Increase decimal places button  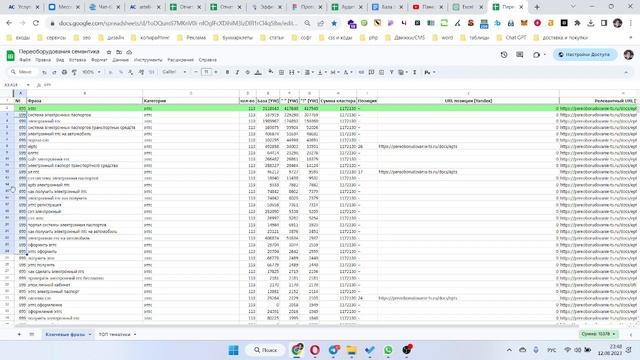coord(141,72)
